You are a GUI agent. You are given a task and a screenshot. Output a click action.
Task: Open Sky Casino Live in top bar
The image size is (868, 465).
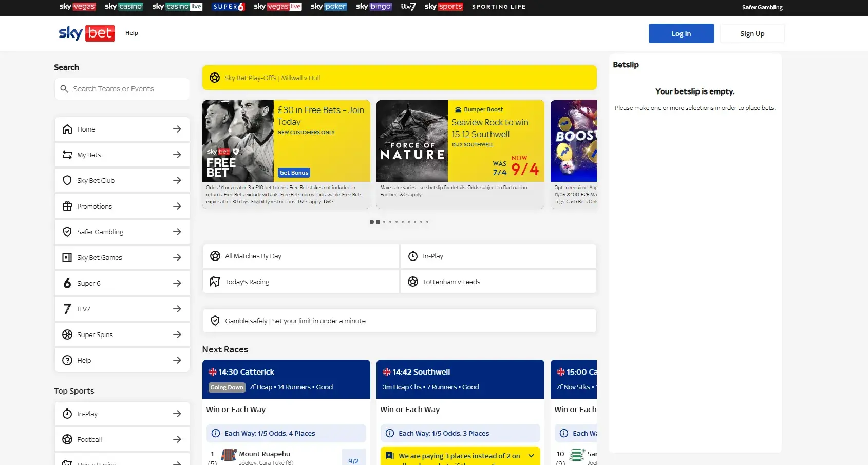click(177, 7)
